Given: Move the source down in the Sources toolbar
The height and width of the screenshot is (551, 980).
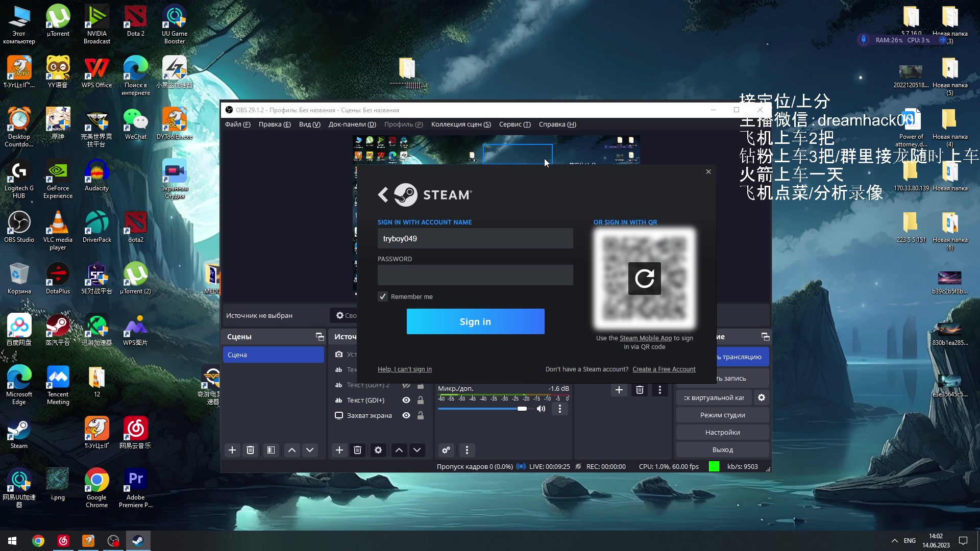Looking at the screenshot, I should [x=417, y=450].
